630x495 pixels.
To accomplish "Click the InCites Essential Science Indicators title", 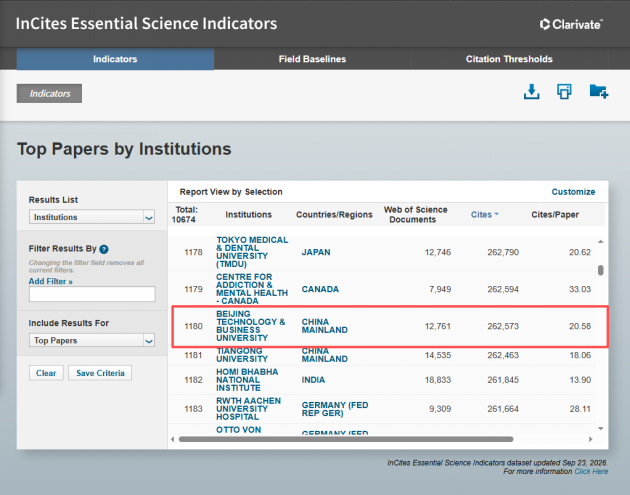I will 146,23.
